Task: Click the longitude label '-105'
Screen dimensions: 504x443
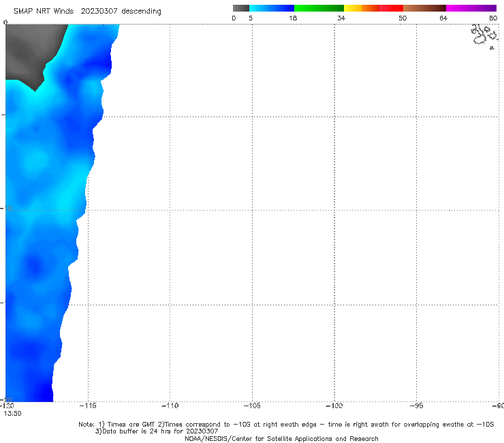Action: click(x=252, y=406)
